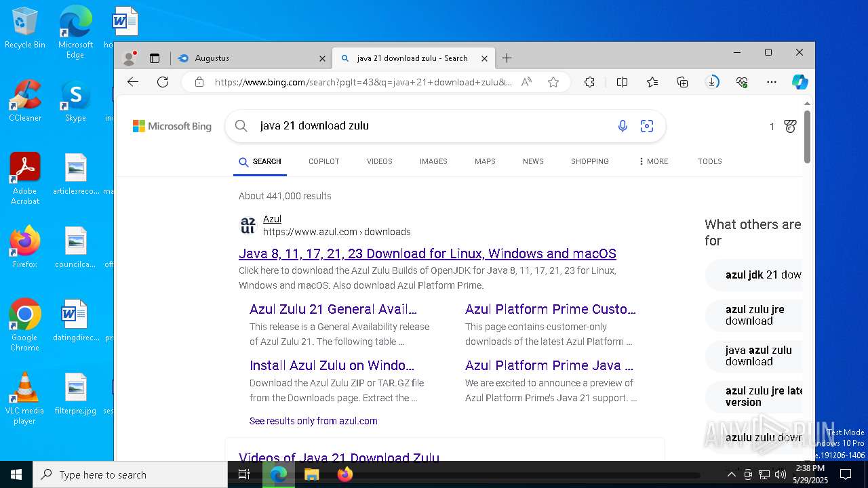
Task: Open the Tools filter options
Action: (709, 161)
